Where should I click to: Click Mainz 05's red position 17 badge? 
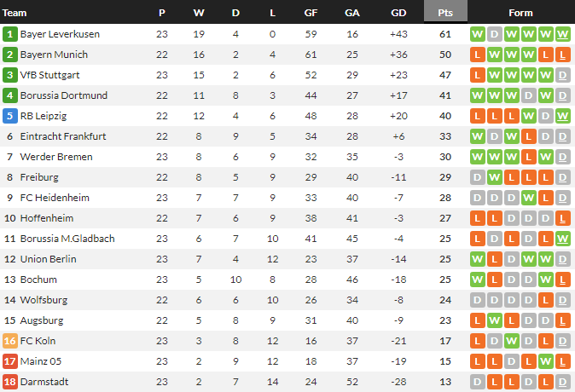pos(10,361)
